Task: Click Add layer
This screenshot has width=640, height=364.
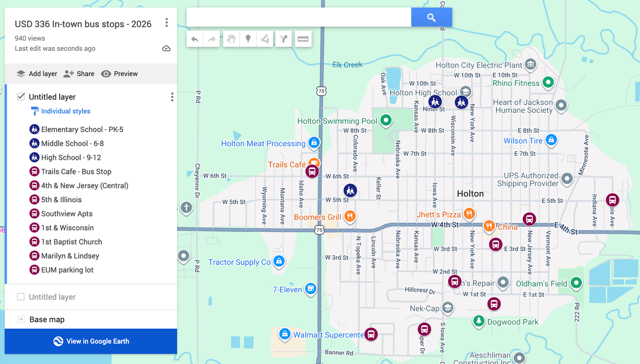Action: 37,74
